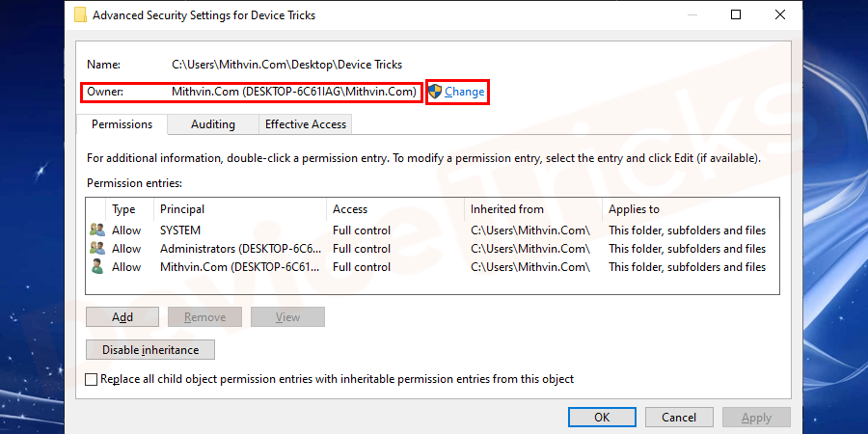868x434 pixels.
Task: Click Allow in the SYSTEM row
Action: click(126, 231)
